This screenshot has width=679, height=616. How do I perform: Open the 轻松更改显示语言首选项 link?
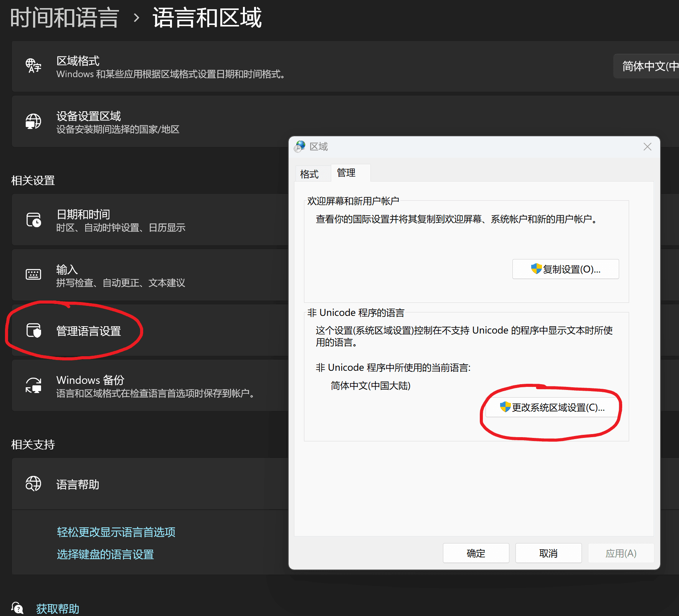click(116, 532)
